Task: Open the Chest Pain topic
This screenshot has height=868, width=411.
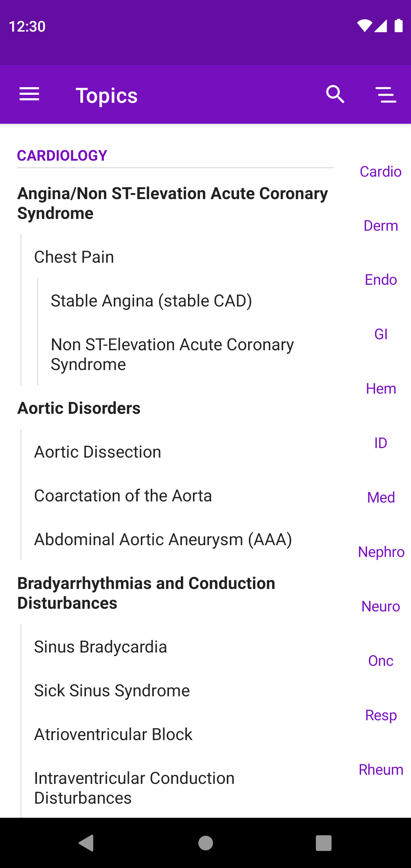Action: 74,257
